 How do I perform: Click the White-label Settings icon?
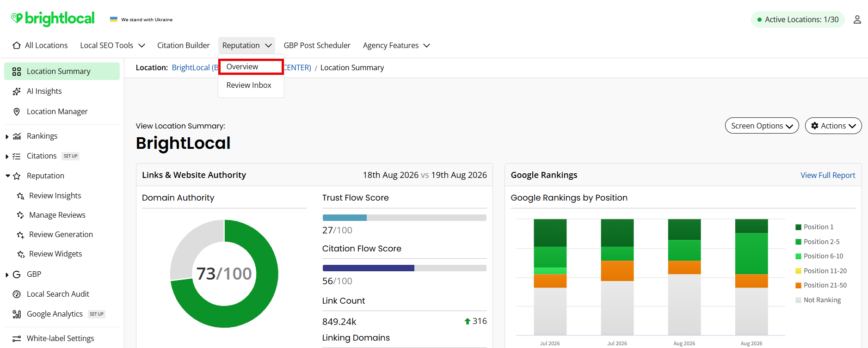coord(17,339)
